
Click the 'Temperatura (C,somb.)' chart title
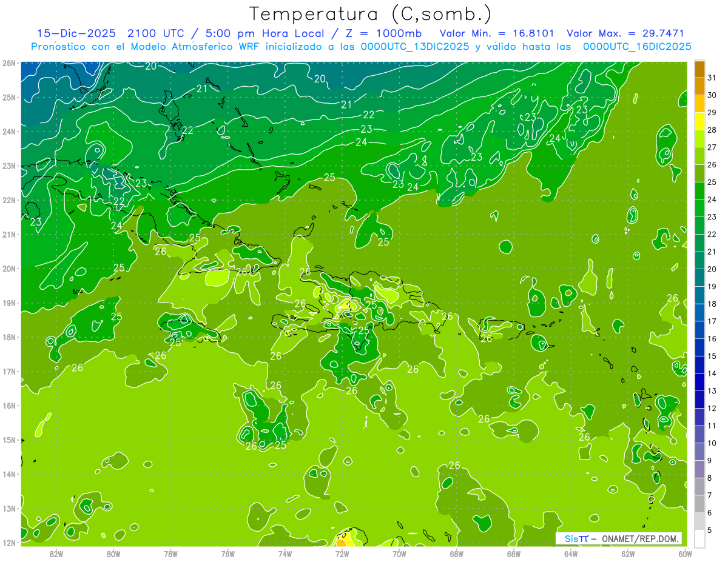[371, 14]
